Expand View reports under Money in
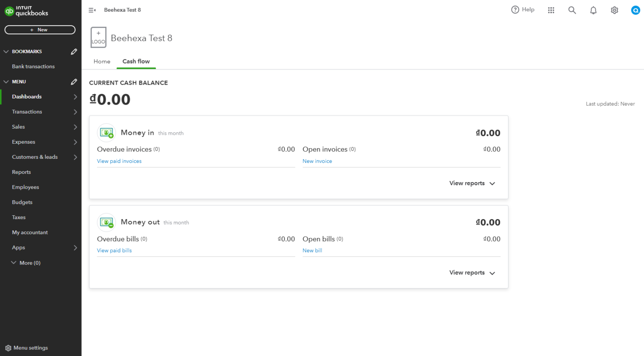 point(472,183)
